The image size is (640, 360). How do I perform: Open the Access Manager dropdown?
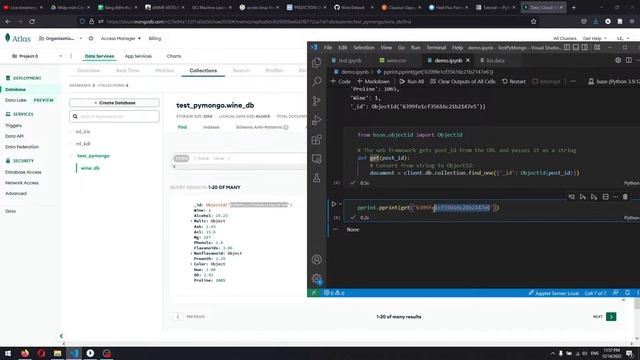coord(120,38)
